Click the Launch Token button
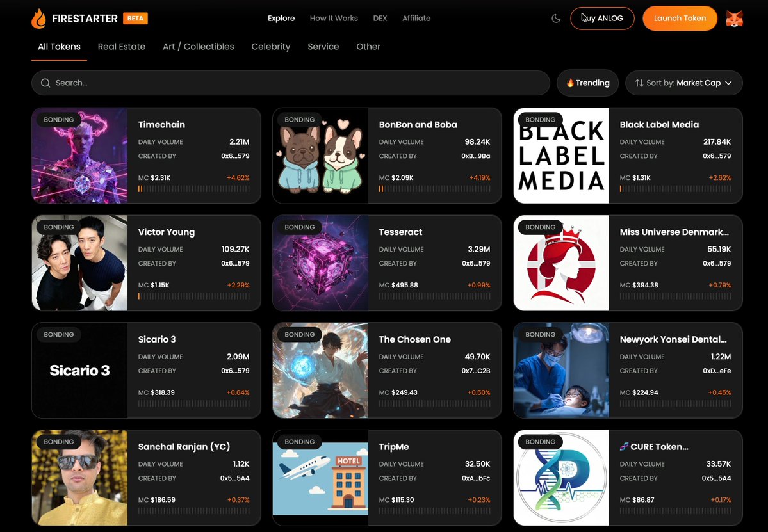768x532 pixels. coord(680,18)
